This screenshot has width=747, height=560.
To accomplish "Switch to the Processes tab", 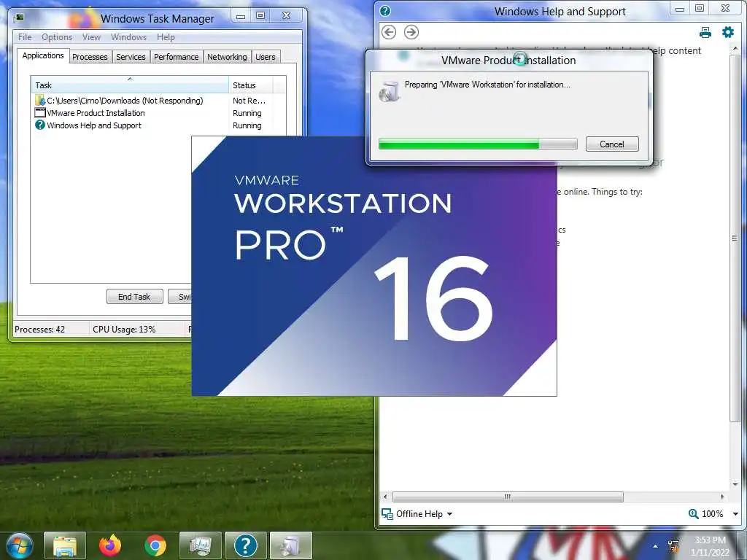I will click(90, 57).
